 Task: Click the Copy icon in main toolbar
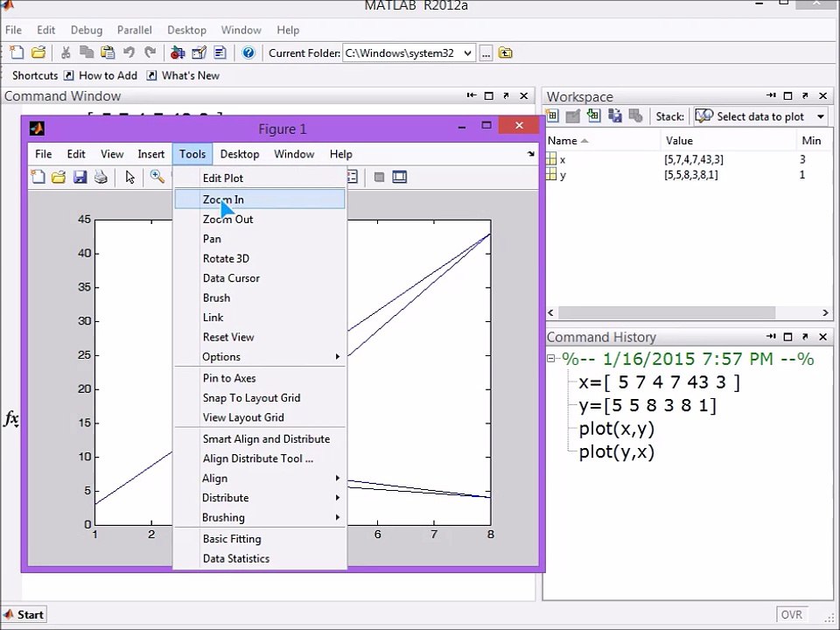[x=87, y=52]
